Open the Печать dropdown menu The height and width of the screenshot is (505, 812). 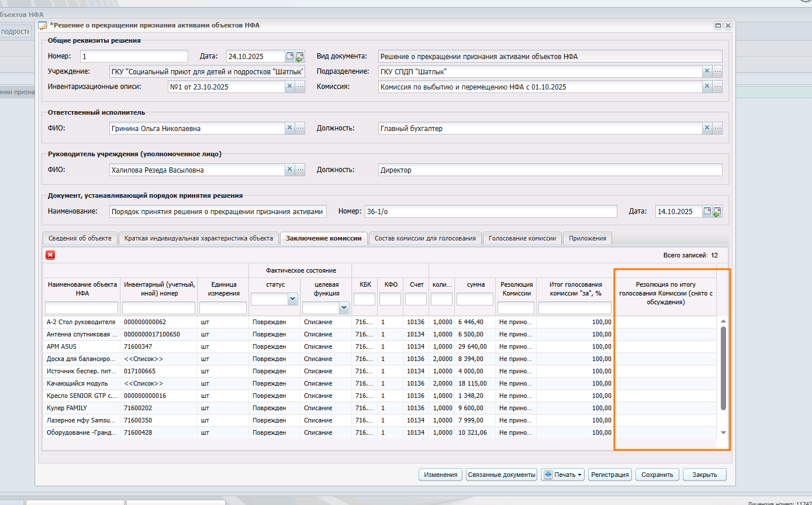[562, 475]
